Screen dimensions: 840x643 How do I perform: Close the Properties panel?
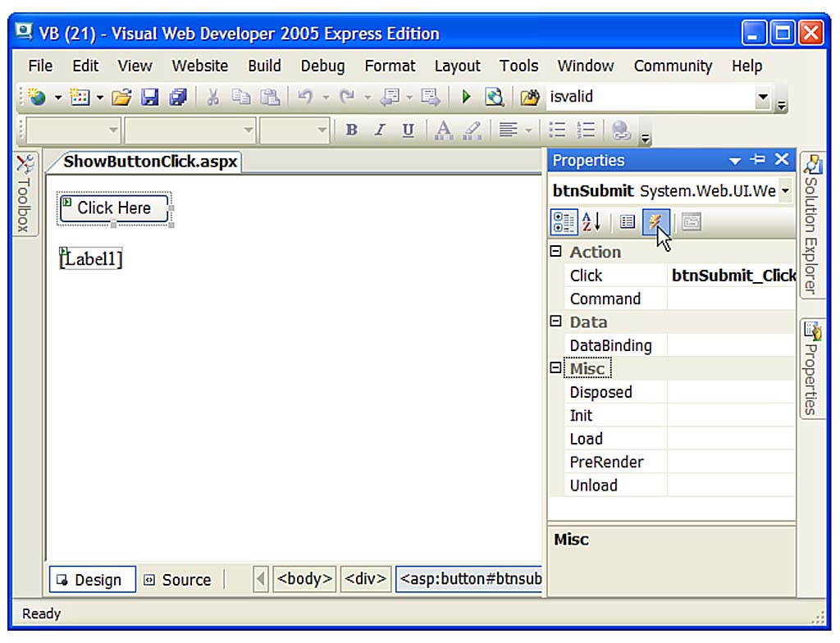click(782, 159)
